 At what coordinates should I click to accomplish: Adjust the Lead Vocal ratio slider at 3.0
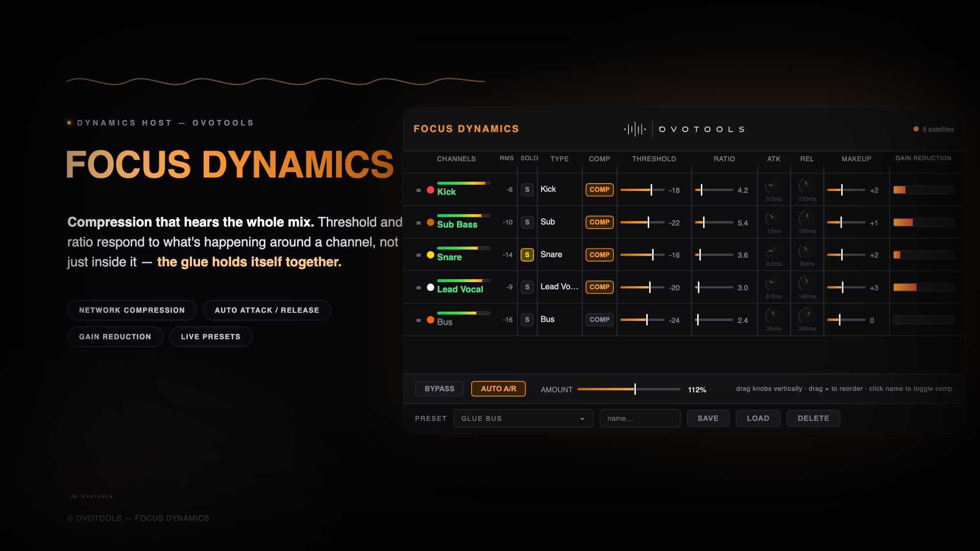point(714,287)
